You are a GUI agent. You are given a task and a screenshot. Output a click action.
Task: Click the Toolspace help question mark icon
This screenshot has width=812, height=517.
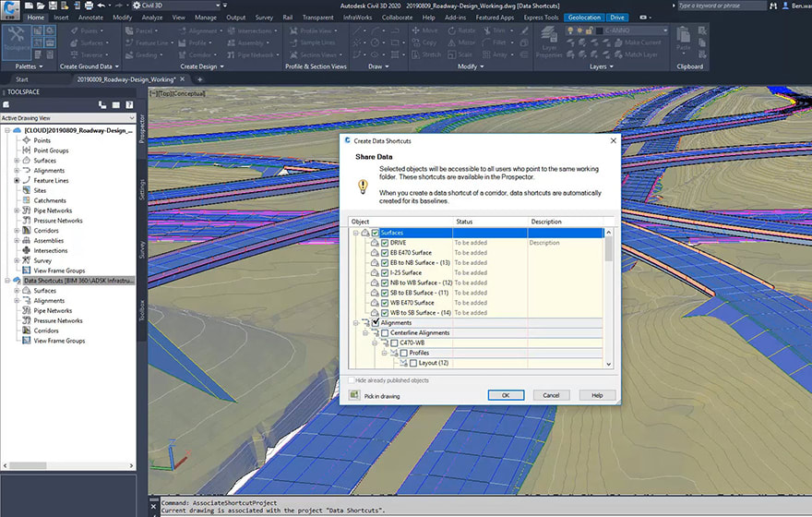coord(129,104)
